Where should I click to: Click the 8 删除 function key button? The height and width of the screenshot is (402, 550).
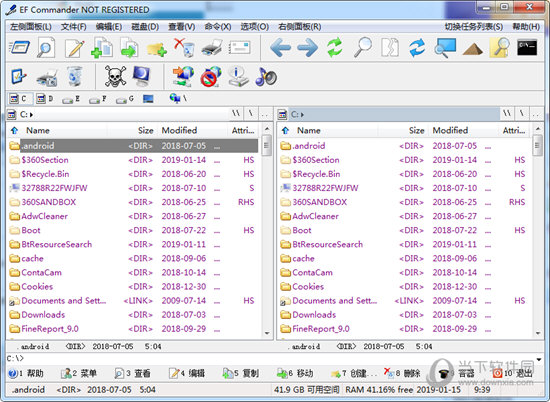[402, 373]
